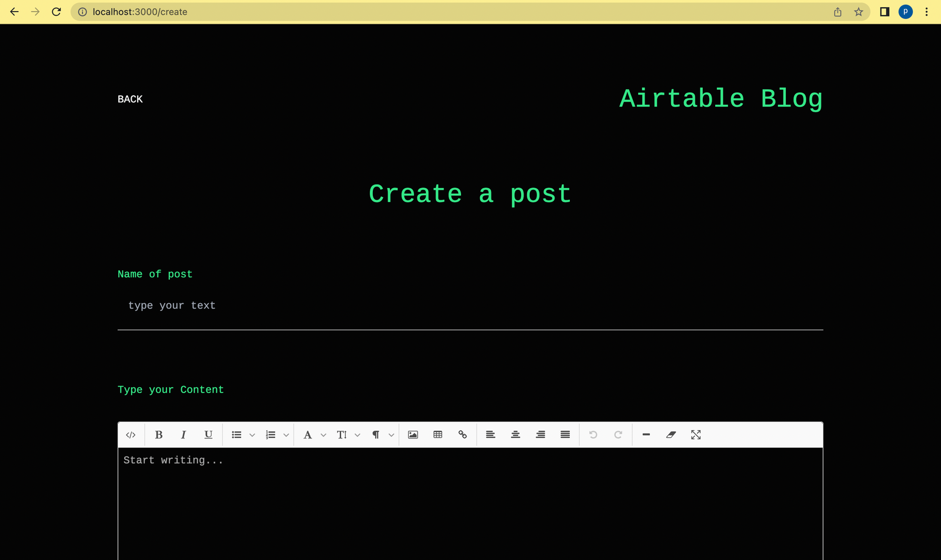Image resolution: width=941 pixels, height=560 pixels.
Task: Expand font size dropdown arrow
Action: 358,435
